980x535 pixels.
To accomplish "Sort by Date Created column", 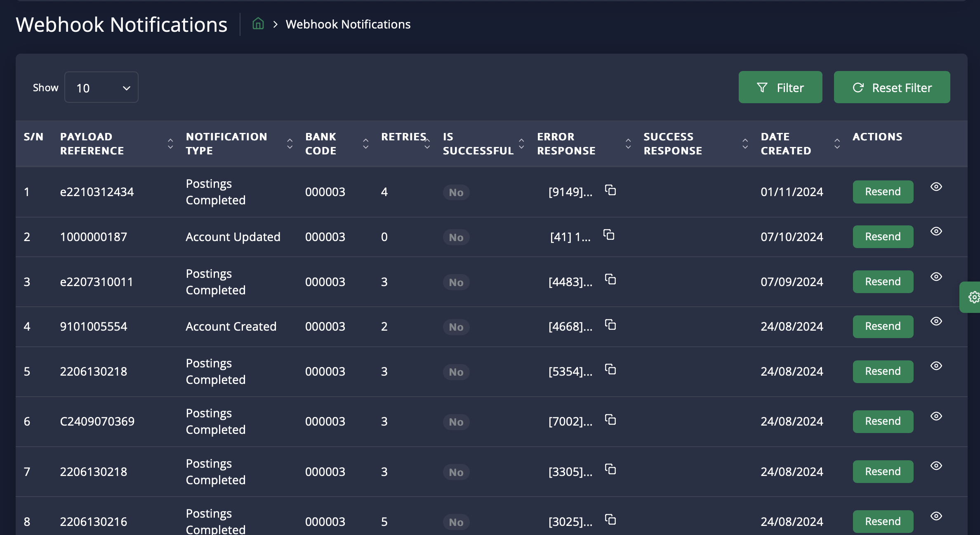I will click(837, 144).
